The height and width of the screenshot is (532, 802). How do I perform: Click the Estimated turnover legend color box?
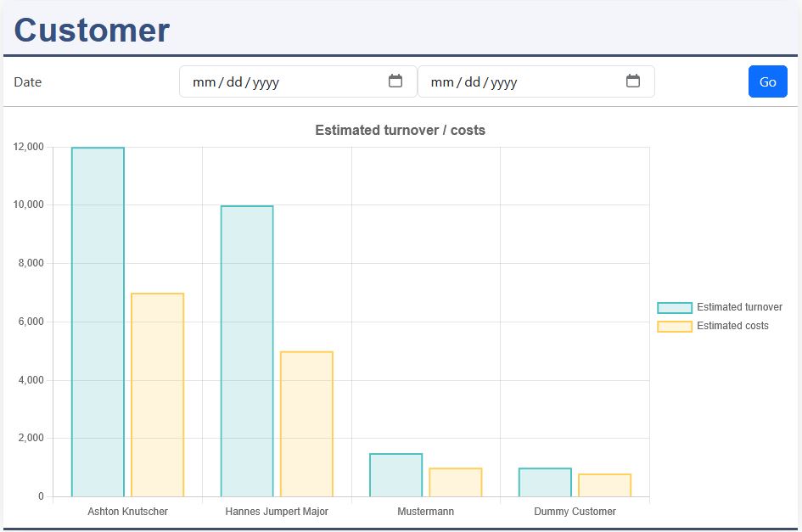point(675,307)
